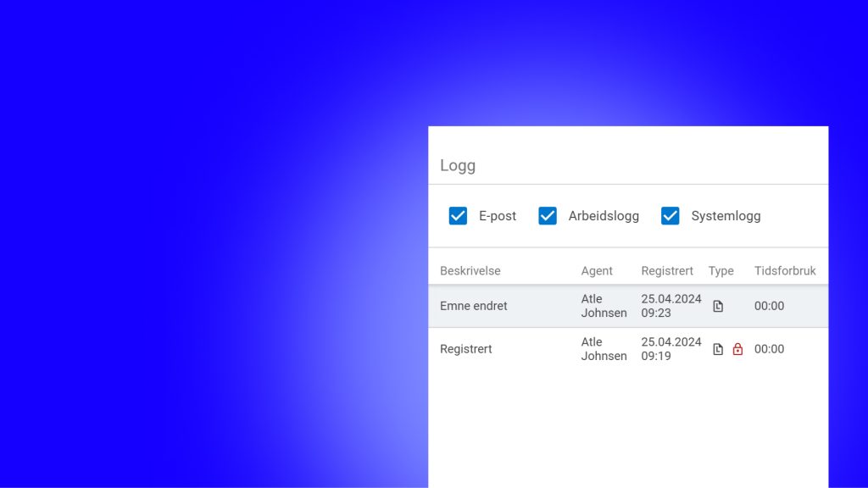
Task: Sort by Type column header
Action: click(x=721, y=270)
